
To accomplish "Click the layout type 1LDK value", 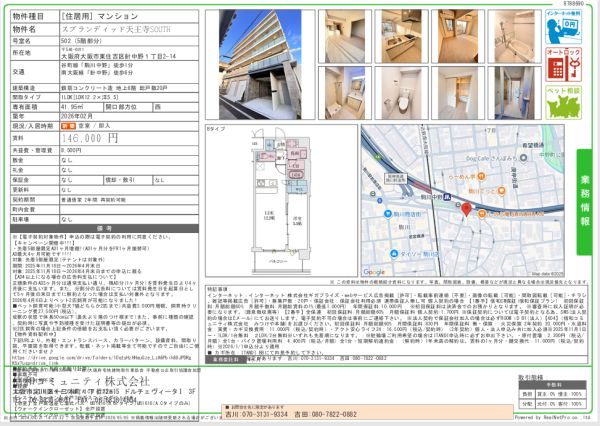I will [90, 97].
